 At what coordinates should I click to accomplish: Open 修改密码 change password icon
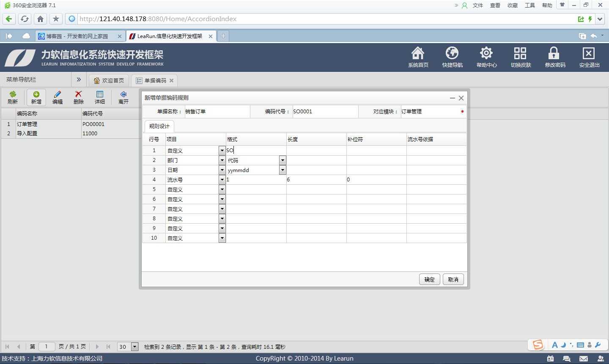pos(554,56)
